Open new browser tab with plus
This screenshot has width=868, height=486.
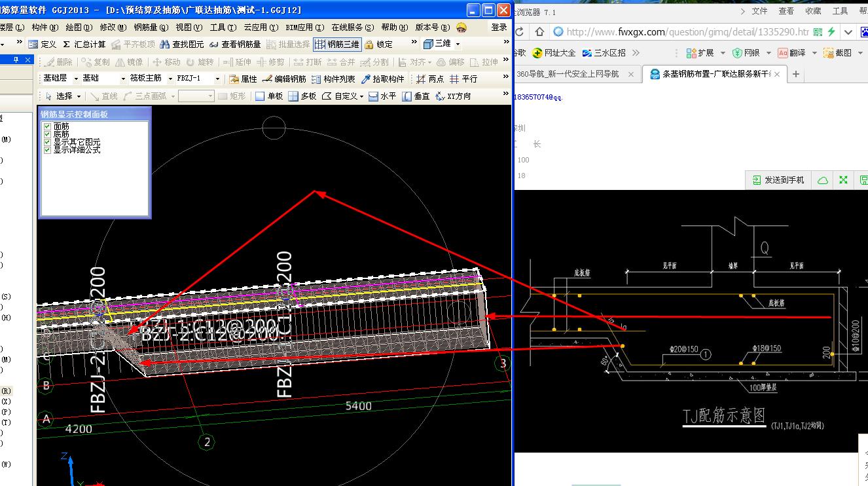796,74
